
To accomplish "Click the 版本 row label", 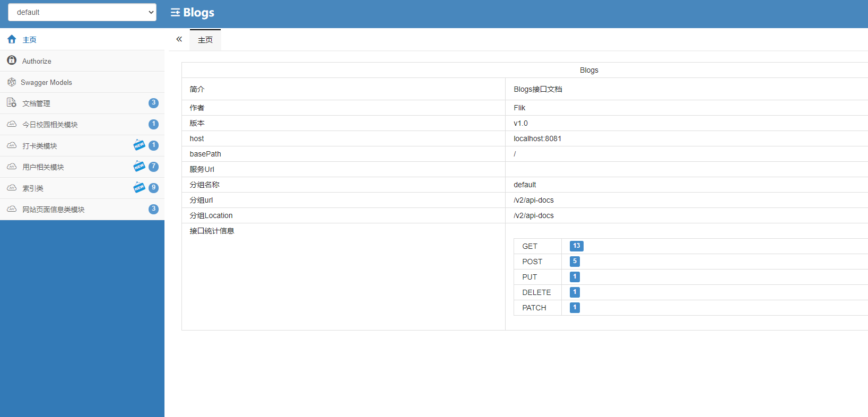I will click(197, 123).
